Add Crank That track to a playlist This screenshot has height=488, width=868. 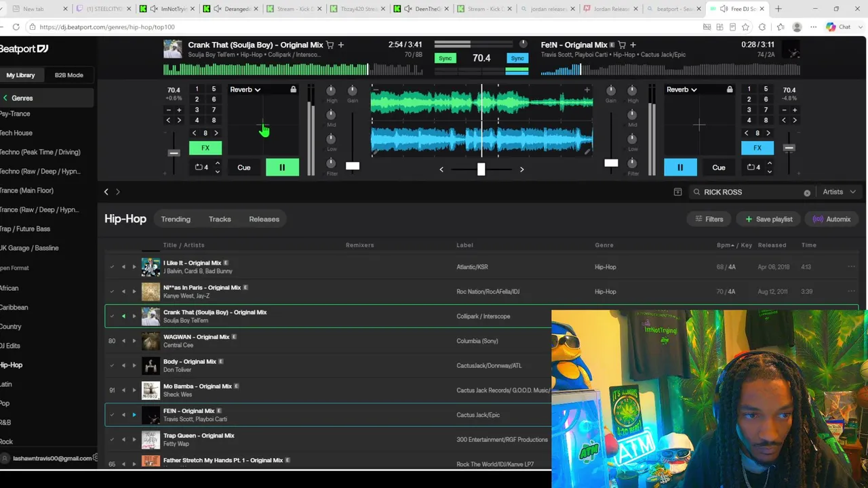pyautogui.click(x=341, y=45)
